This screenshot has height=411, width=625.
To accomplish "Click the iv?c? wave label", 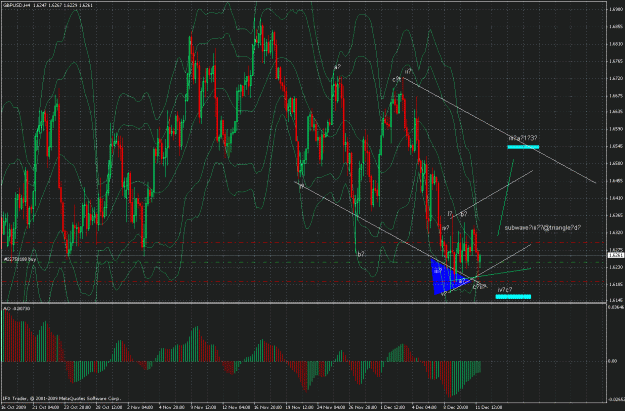I will point(505,290).
